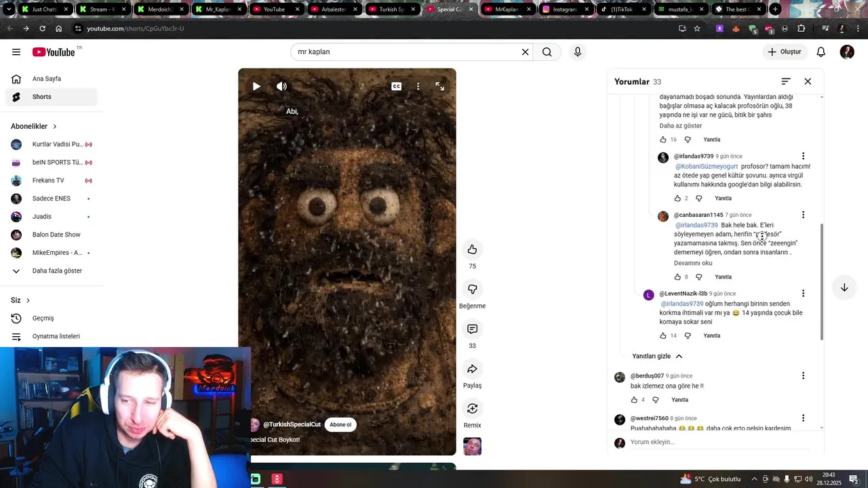Go to next short with down arrow
The width and height of the screenshot is (868, 488).
click(844, 287)
